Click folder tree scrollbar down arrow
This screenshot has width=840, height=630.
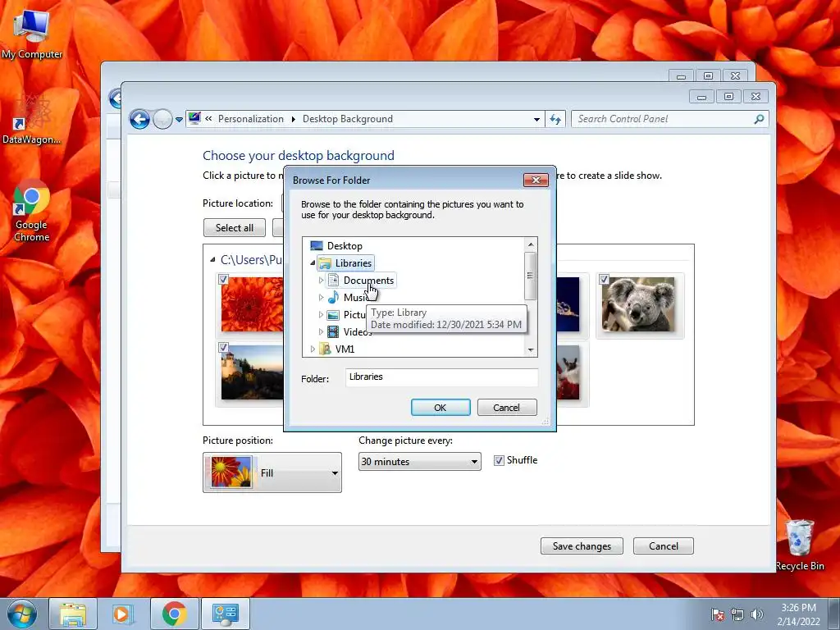click(x=531, y=349)
